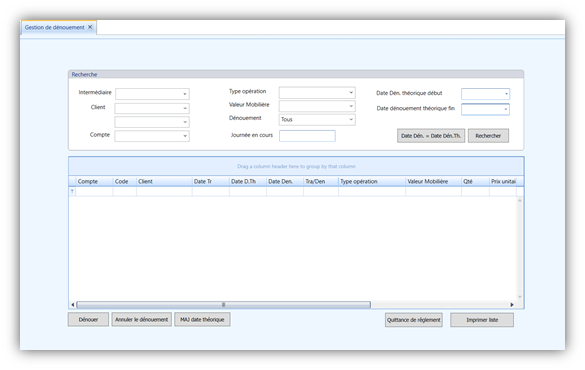Viewport: 585px width, 370px height.
Task: Click the horizontal scrollbar left arrow
Action: pyautogui.click(x=73, y=305)
